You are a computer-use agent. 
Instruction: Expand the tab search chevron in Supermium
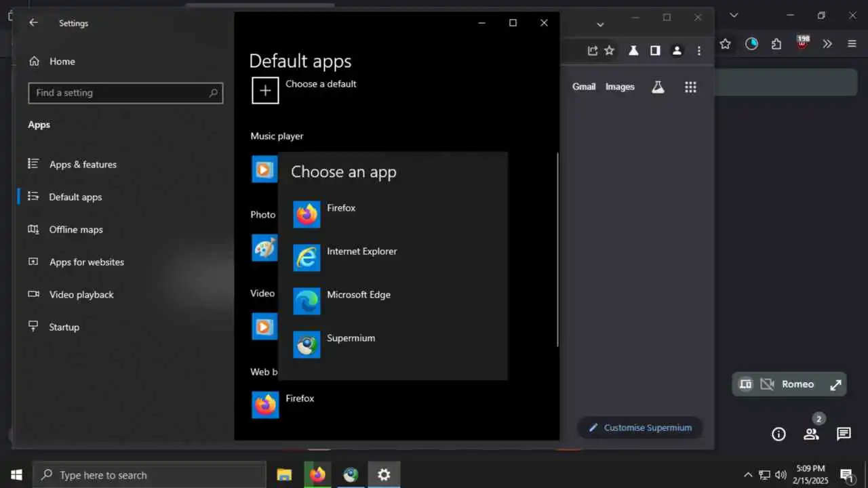point(599,24)
